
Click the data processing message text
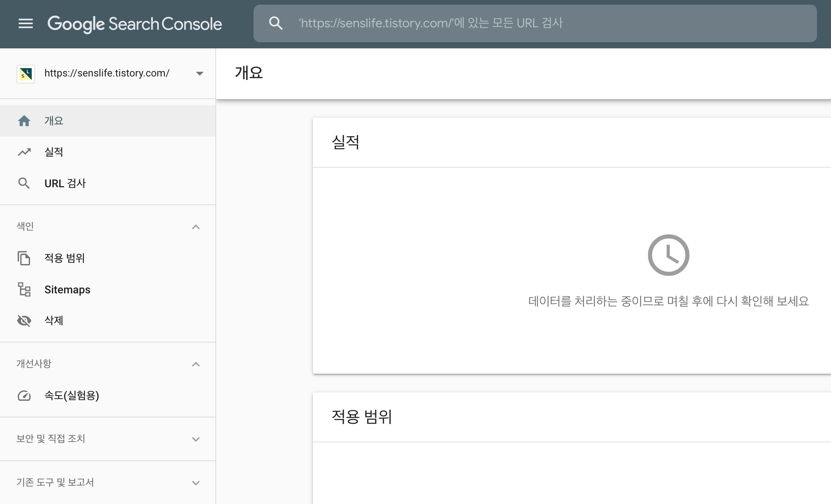coord(668,301)
